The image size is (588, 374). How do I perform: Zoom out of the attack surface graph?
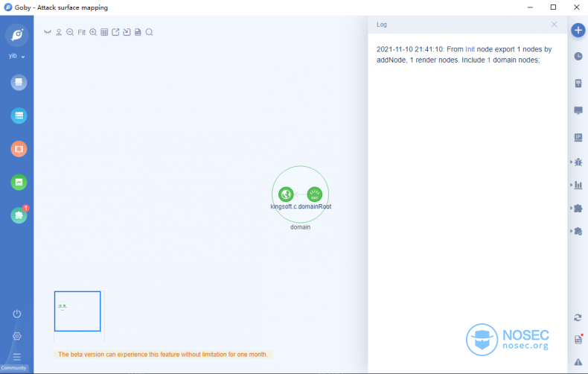point(70,32)
